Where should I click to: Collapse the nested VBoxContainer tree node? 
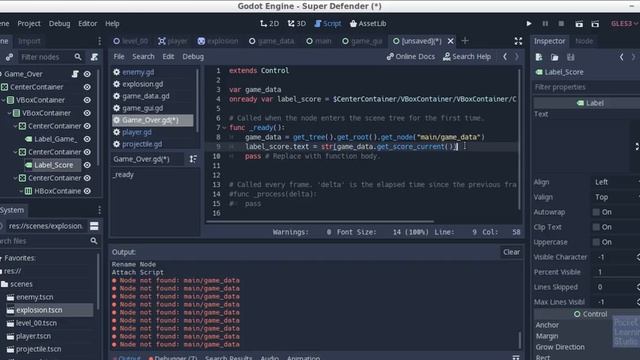coord(10,113)
